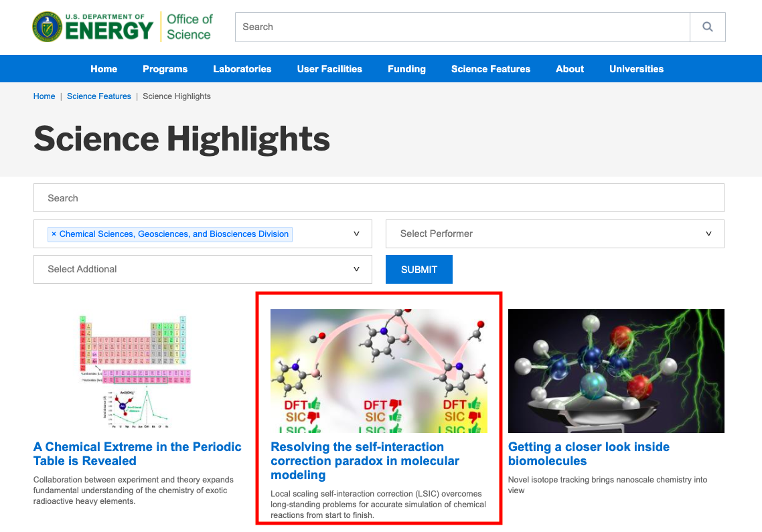762x532 pixels.
Task: Open the Home menu item
Action: [x=104, y=69]
